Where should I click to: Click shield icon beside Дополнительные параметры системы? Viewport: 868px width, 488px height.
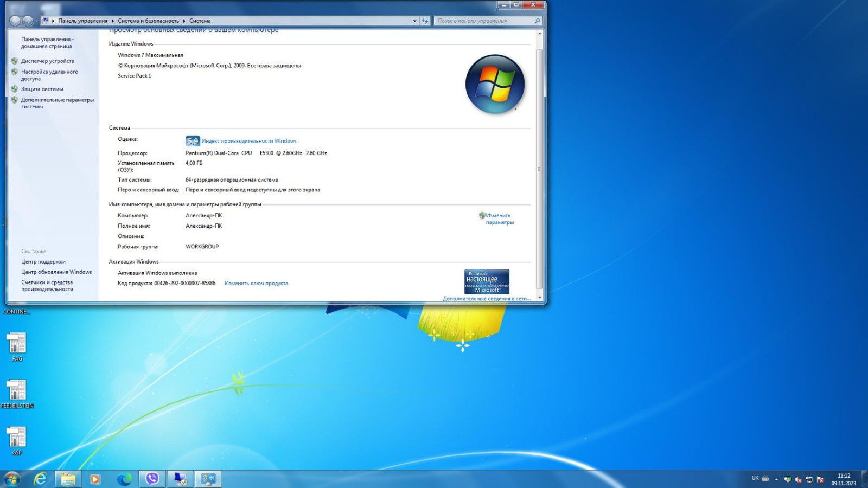tap(15, 100)
